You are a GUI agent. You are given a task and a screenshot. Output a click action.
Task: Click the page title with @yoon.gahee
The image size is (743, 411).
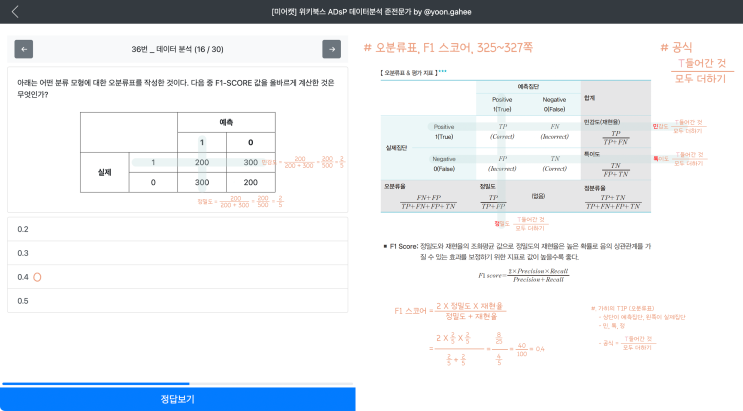(371, 12)
